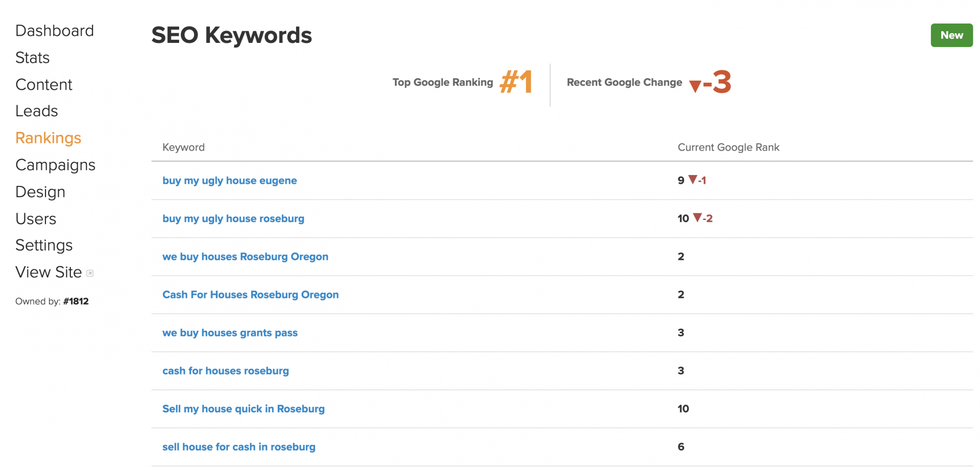Click the external link icon beside View Site
Image resolution: width=980 pixels, height=467 pixels.
coord(90,273)
